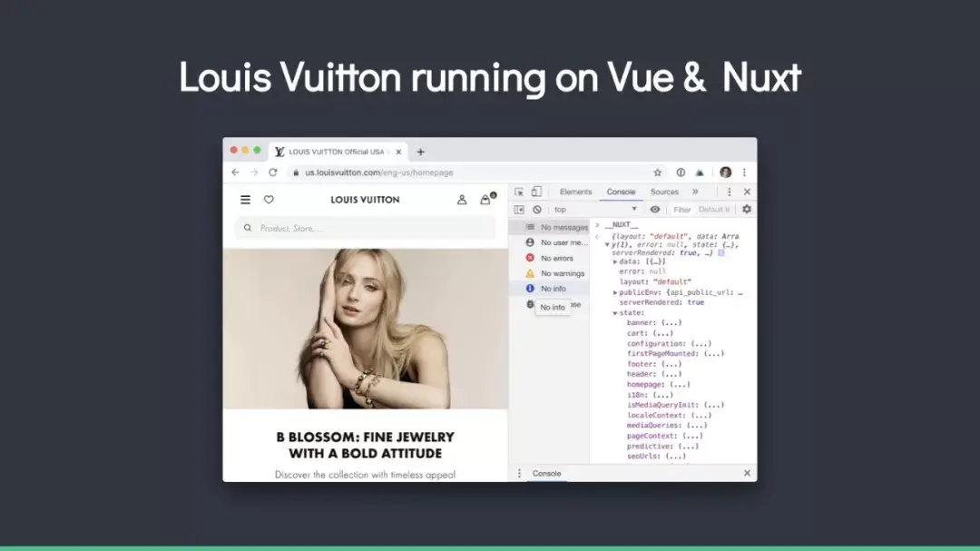Click the jewelry campaign hero image
Viewport: 980px width, 551px height.
[x=366, y=329]
